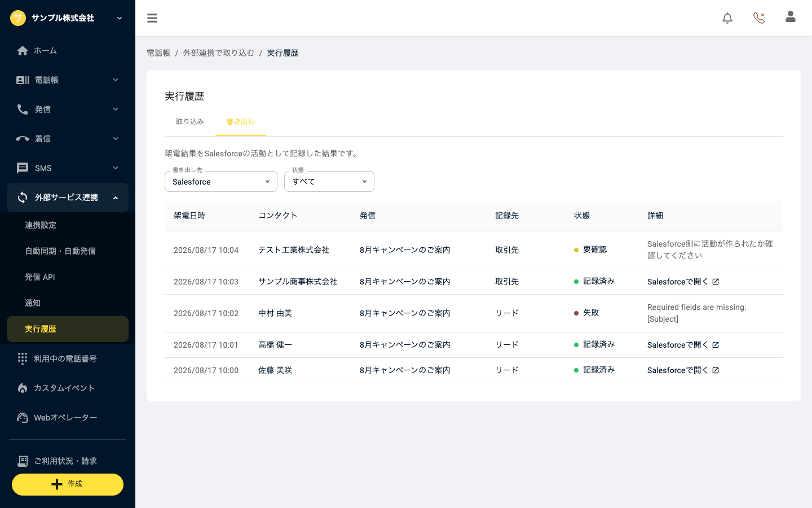Screen dimensions: 812x508
Task: Click the 2026/08/17 10:04 timestamp
Action: coord(206,250)
